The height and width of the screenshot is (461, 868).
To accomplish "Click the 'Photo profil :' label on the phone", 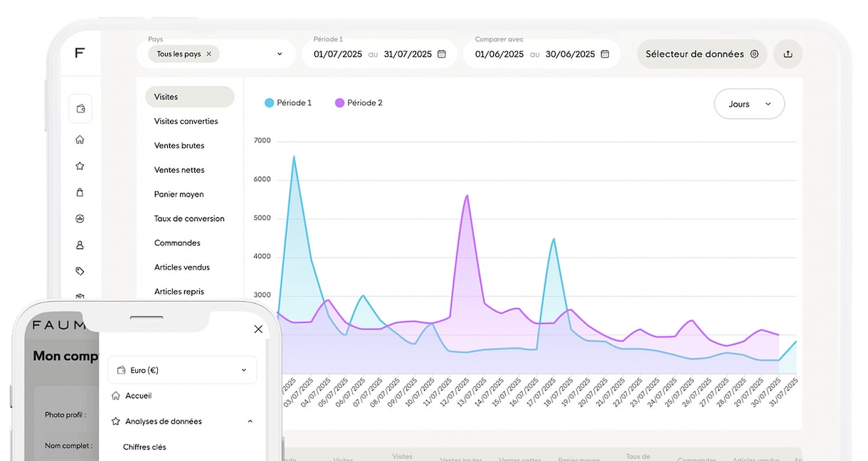I will (x=65, y=415).
